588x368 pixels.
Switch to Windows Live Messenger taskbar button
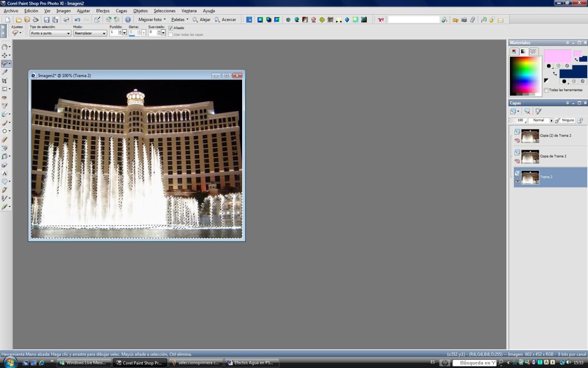[84, 362]
